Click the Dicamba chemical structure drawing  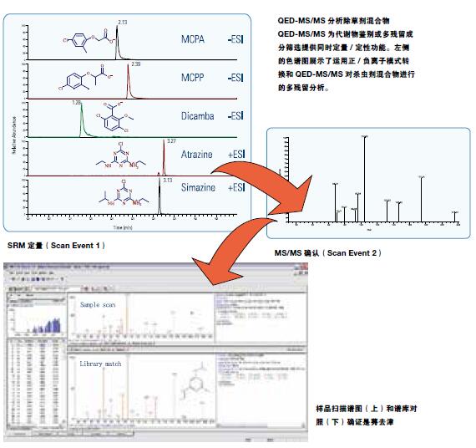(114, 118)
